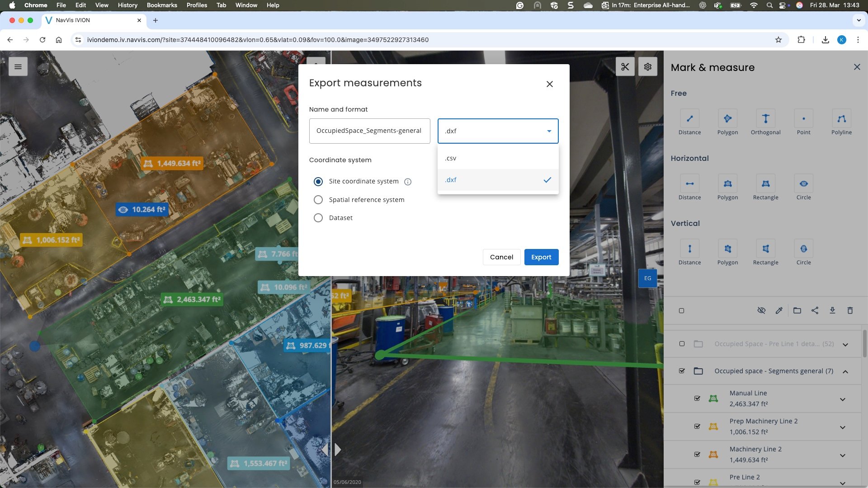The image size is (868, 488).
Task: Click the move-to-folder icon
Action: click(x=797, y=310)
